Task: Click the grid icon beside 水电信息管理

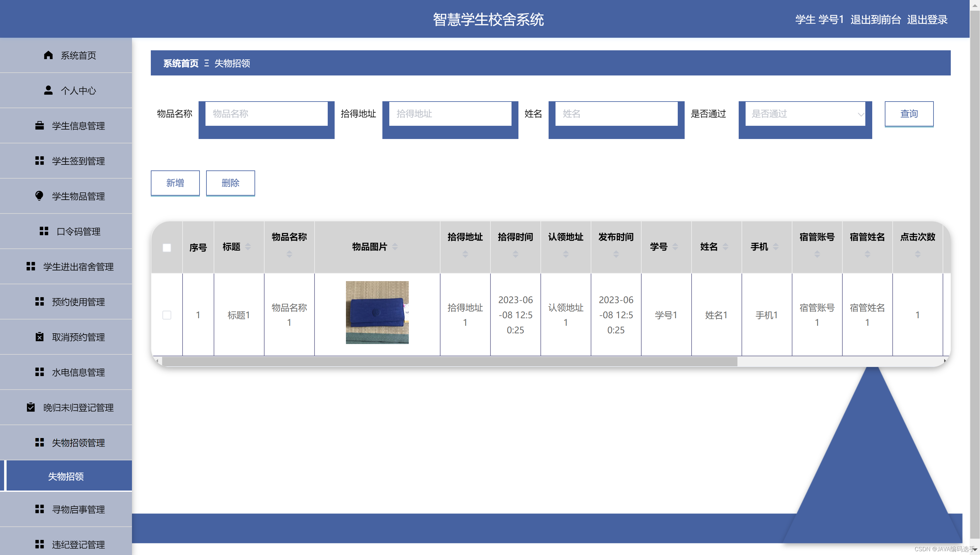Action: 39,372
